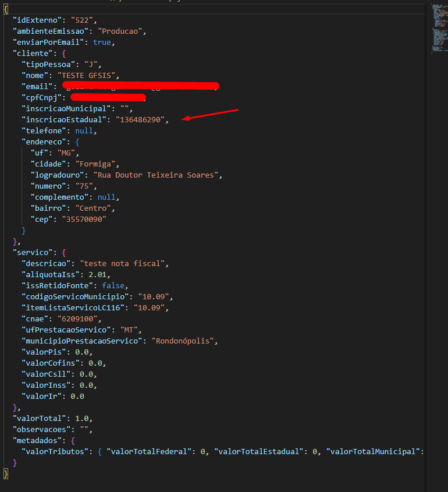Click the null value of telefone
The height and width of the screenshot is (492, 448).
coord(84,131)
